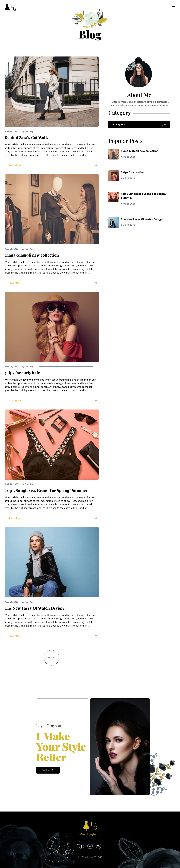The height and width of the screenshot is (868, 180).
Task: Click the LOAD MORE circle button
Action: (x=52, y=658)
